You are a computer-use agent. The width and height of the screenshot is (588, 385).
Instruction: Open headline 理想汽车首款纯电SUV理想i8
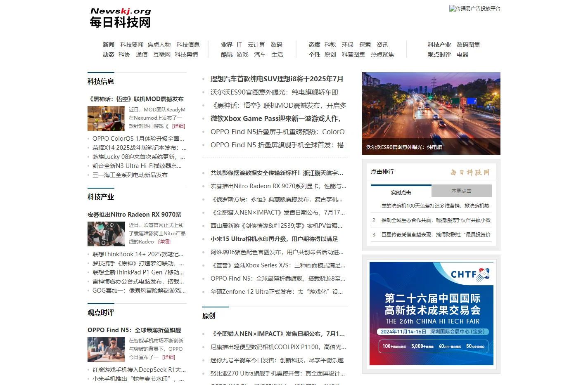point(277,79)
